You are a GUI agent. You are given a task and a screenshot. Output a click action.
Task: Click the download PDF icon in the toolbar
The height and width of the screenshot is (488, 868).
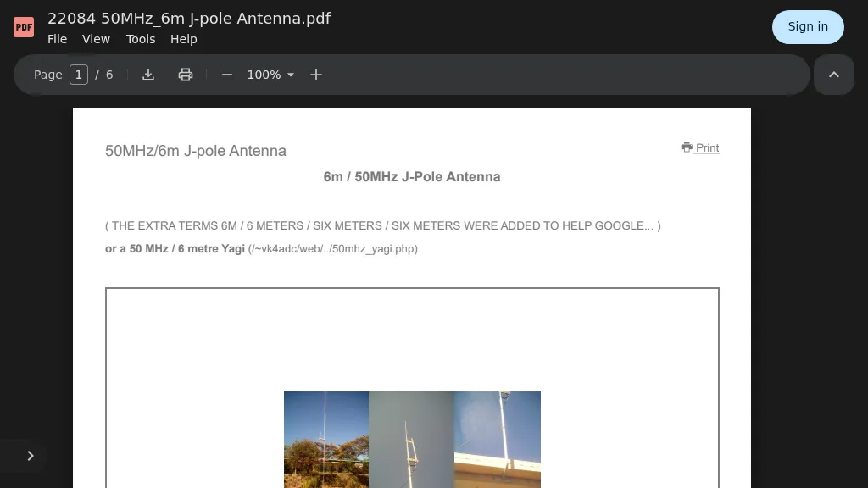[x=148, y=75]
